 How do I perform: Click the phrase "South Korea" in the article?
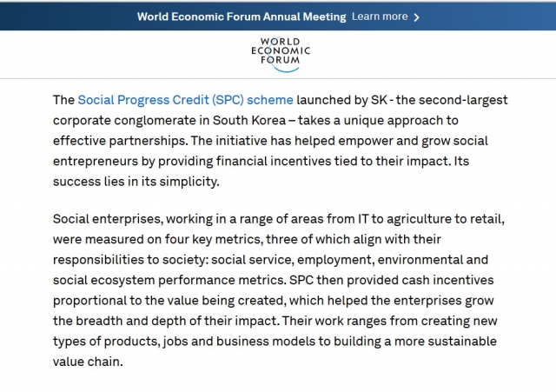tap(249, 121)
